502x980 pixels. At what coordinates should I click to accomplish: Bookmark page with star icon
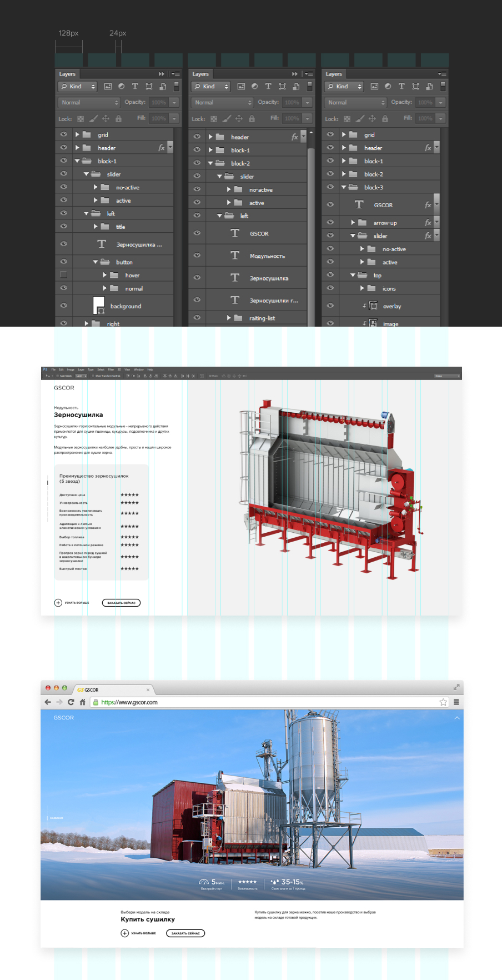pos(443,702)
